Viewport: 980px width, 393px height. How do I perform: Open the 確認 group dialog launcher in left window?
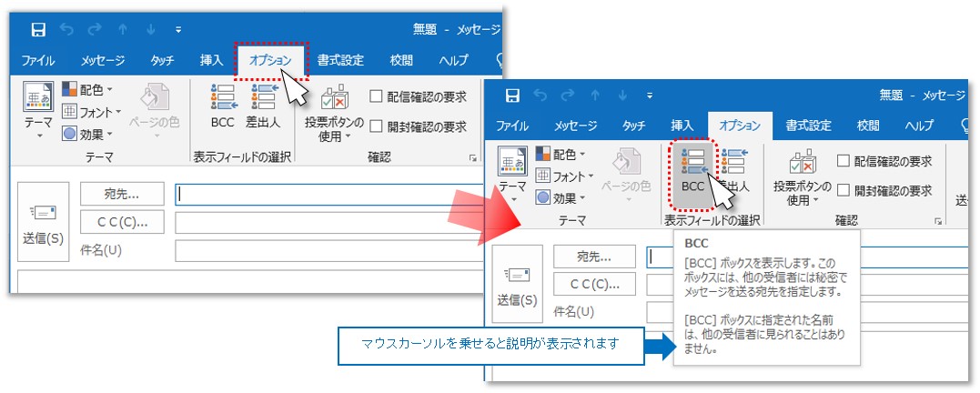[472, 157]
